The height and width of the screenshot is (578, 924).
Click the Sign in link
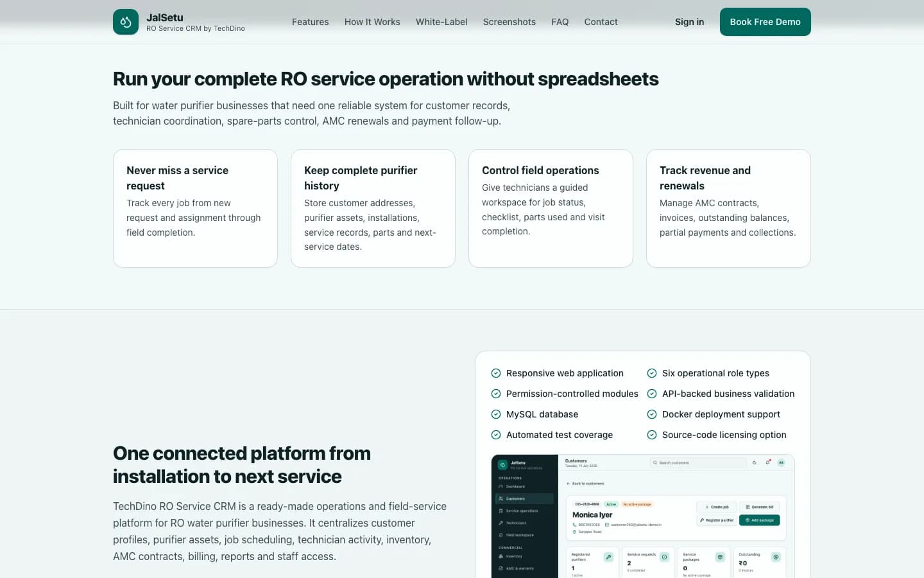(x=690, y=22)
